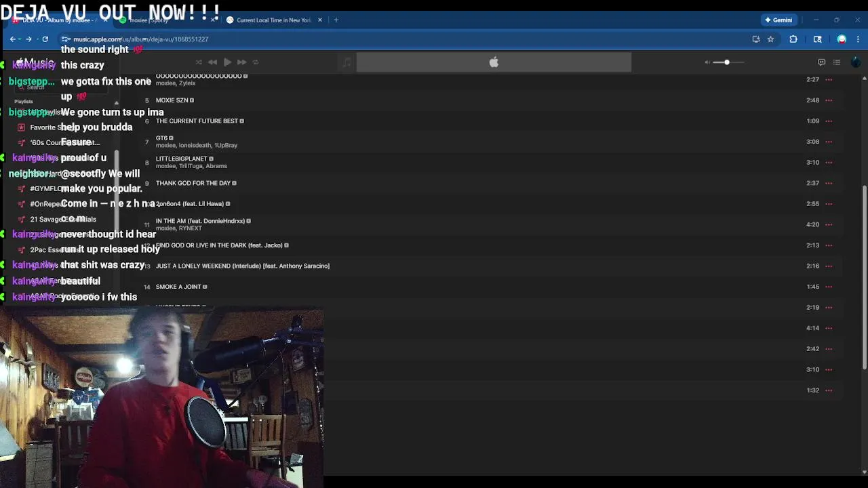Click artist link TrillTuga under LITTLEBIGPLANET
Image resolution: width=868 pixels, height=488 pixels.
click(191, 166)
